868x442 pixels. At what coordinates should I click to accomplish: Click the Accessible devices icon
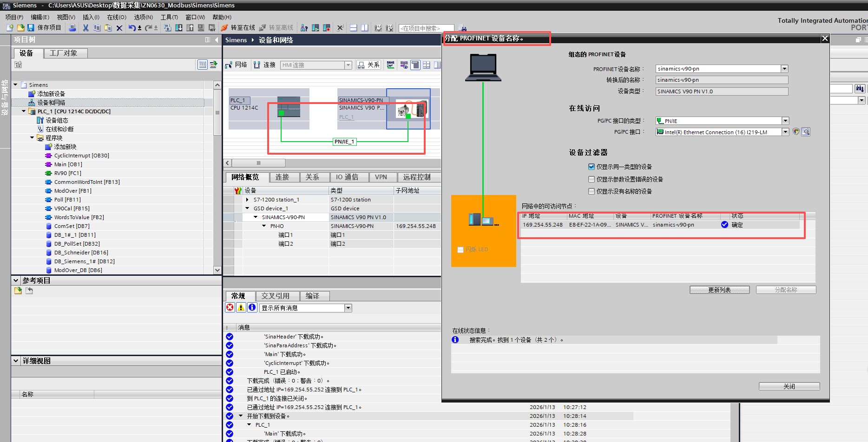304,28
